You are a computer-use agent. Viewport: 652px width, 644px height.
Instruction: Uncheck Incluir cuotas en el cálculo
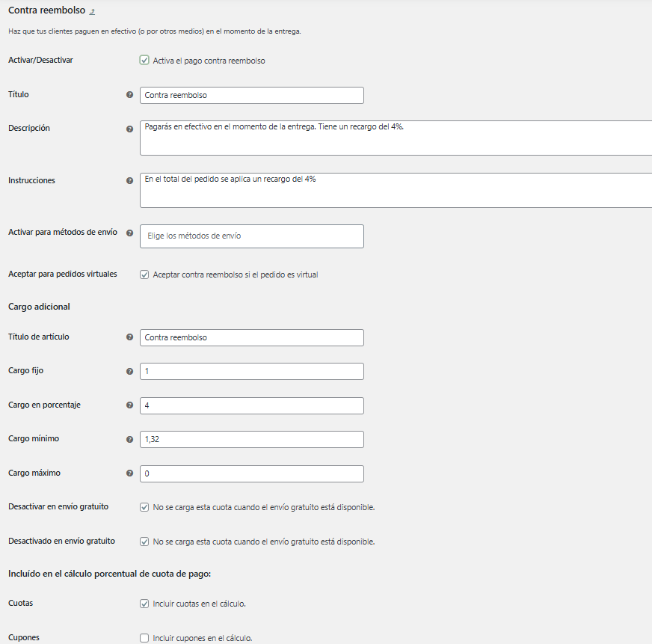(144, 604)
